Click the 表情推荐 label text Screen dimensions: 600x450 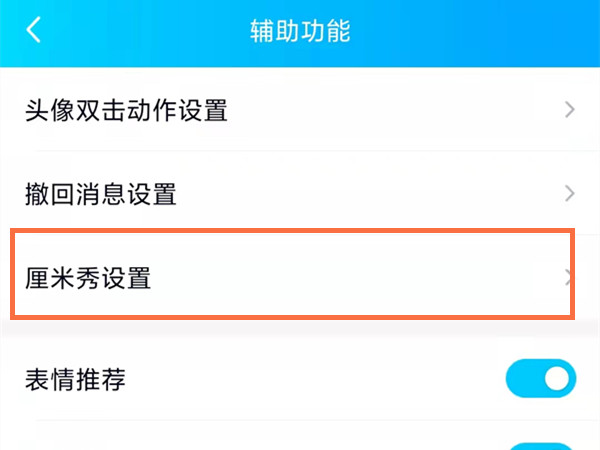coord(75,379)
